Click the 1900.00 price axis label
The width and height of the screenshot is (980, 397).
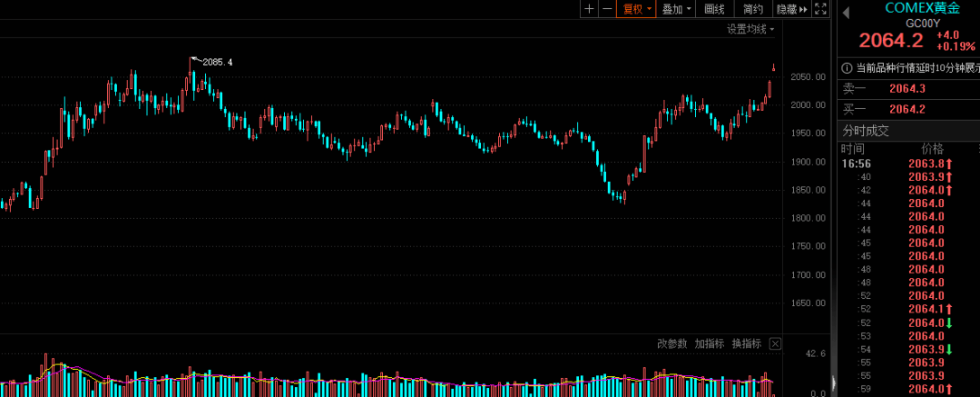[x=808, y=162]
